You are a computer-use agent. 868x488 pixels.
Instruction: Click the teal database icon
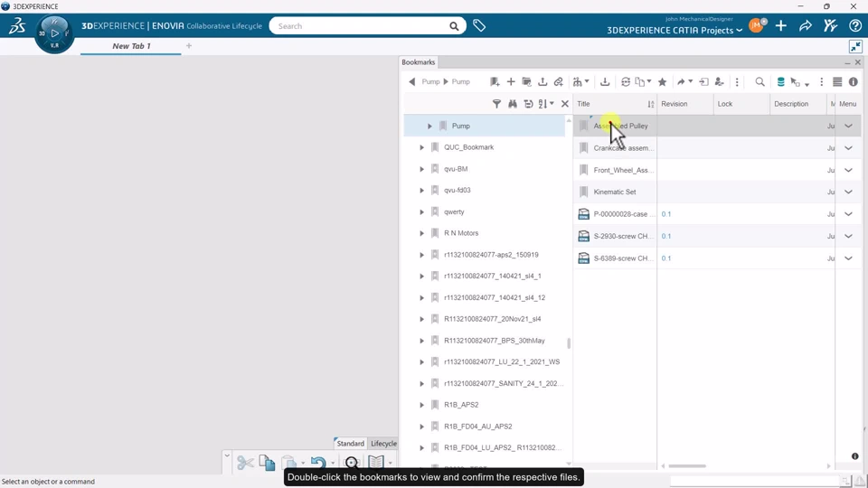pyautogui.click(x=780, y=82)
